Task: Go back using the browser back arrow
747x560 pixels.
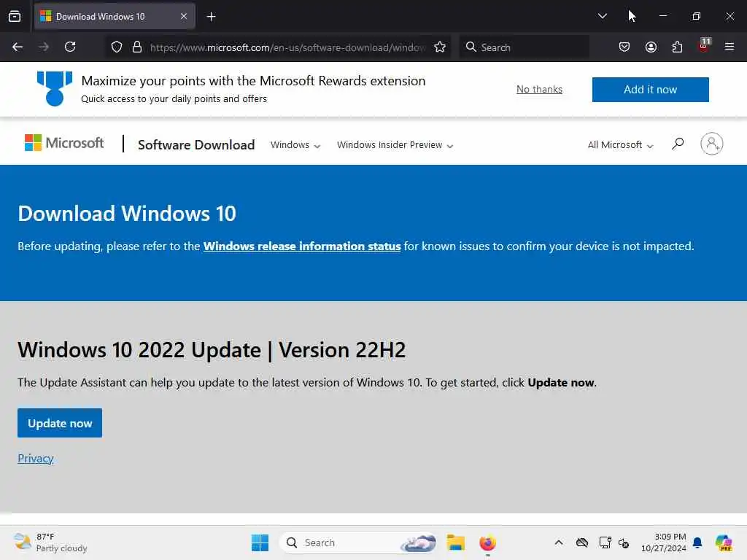Action: (18, 47)
